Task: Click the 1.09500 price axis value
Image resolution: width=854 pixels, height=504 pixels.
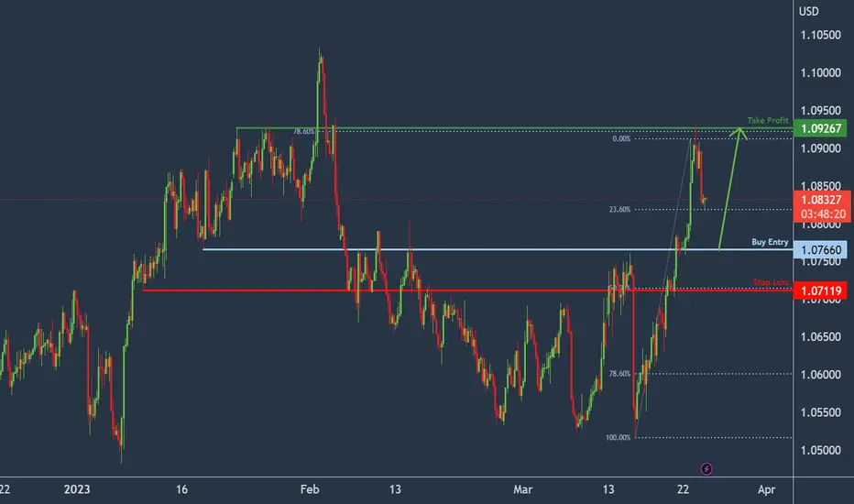Action: click(820, 111)
